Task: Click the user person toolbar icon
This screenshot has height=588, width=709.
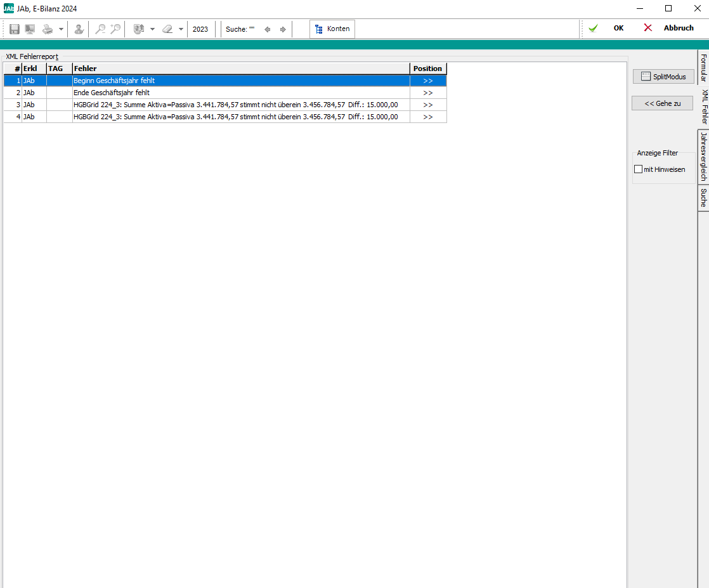Action: (79, 29)
